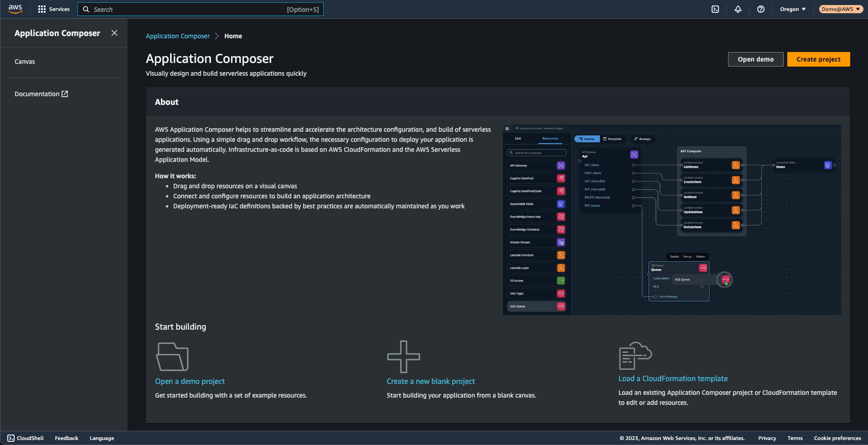The height and width of the screenshot is (445, 868).
Task: Open CloudShell in the footer
Action: (26, 438)
